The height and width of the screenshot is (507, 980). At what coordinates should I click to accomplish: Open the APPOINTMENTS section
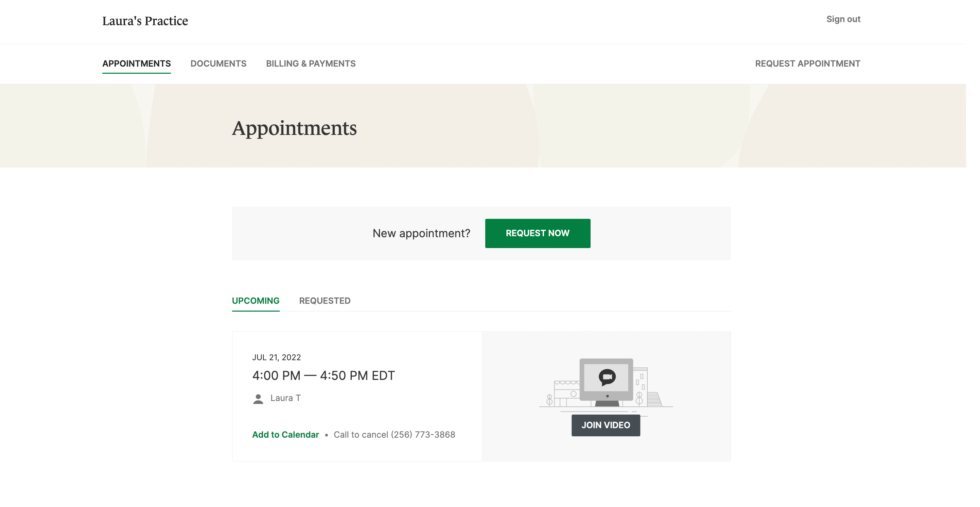[136, 64]
